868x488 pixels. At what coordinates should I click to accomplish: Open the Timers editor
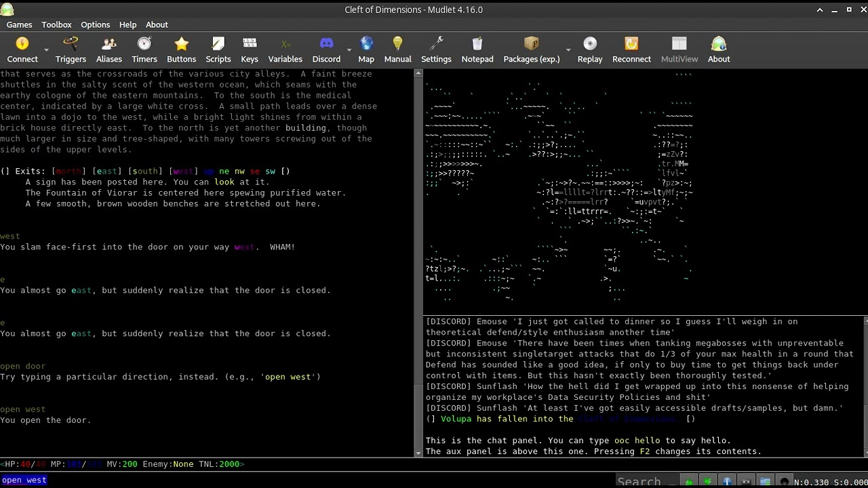144,50
